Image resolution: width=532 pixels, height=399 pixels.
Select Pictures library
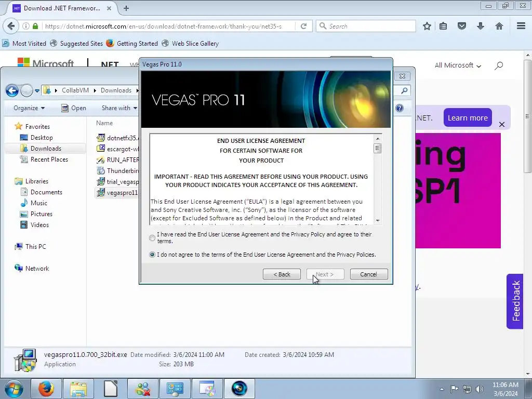[42, 214]
